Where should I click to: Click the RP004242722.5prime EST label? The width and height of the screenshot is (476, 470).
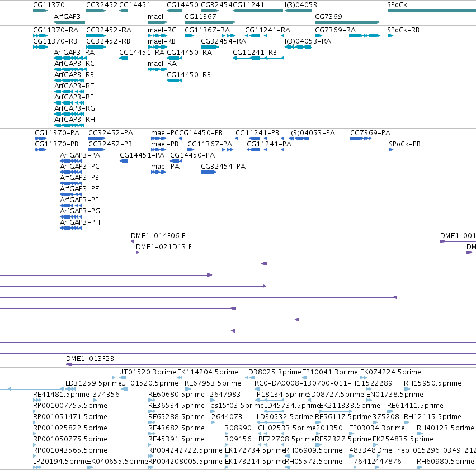click(185, 450)
